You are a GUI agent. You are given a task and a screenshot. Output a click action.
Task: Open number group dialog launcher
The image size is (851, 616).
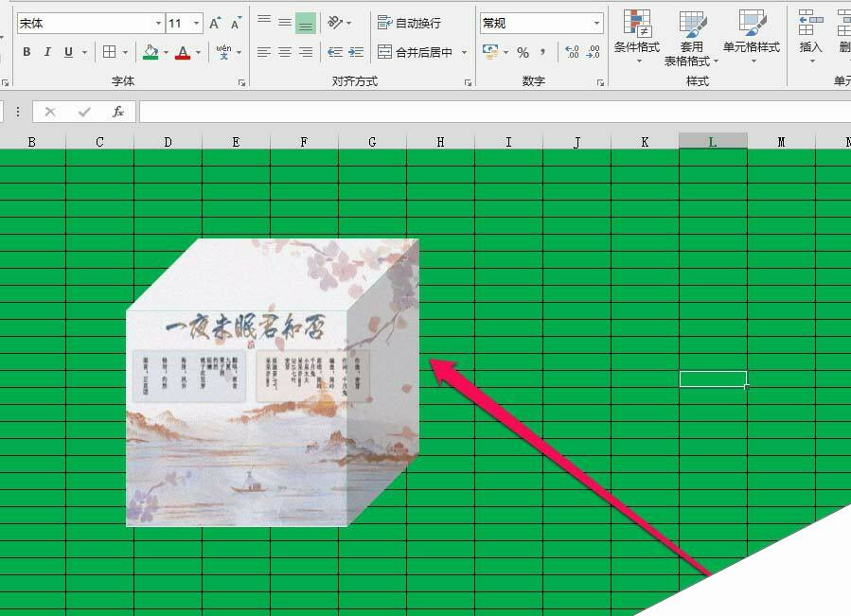coord(600,83)
